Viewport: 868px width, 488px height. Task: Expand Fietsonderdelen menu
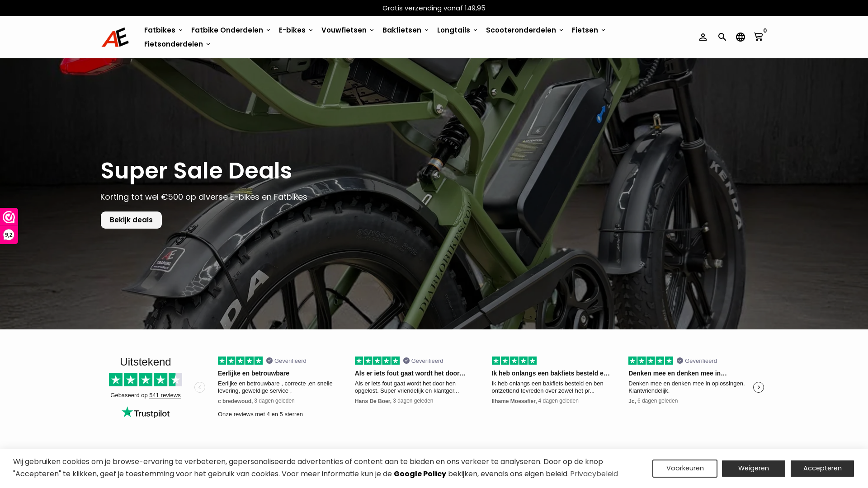pyautogui.click(x=177, y=44)
